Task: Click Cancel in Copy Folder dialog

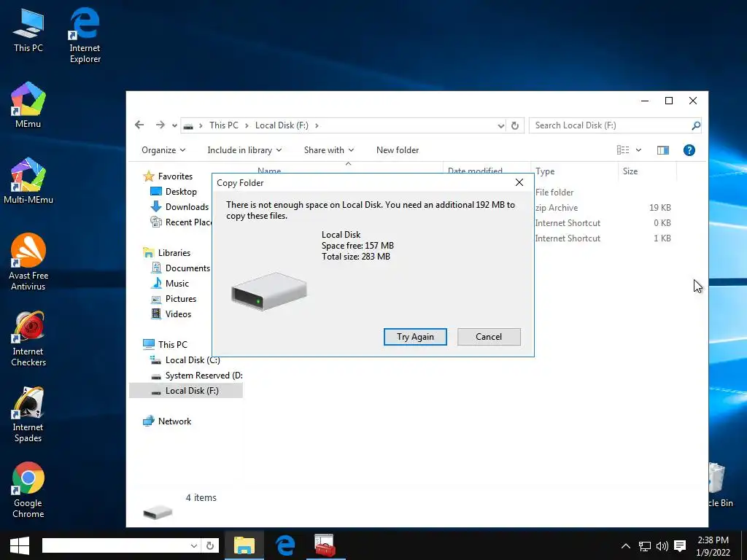Action: 488,337
